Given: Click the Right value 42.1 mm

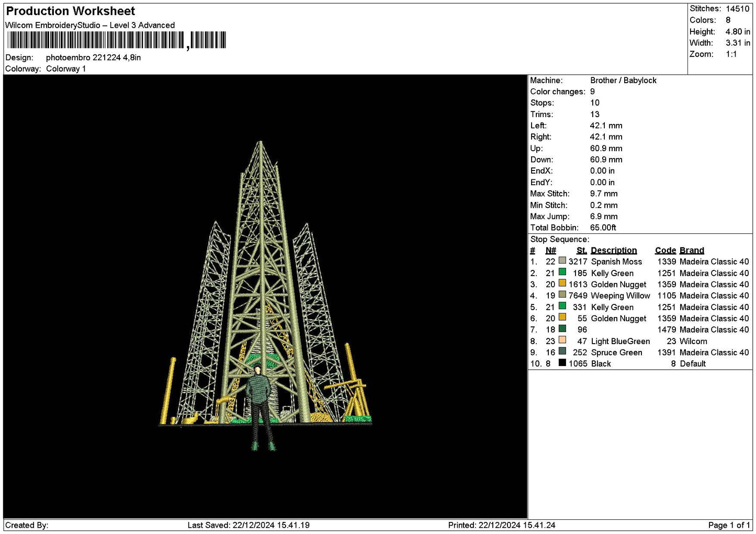Looking at the screenshot, I should click(x=606, y=137).
